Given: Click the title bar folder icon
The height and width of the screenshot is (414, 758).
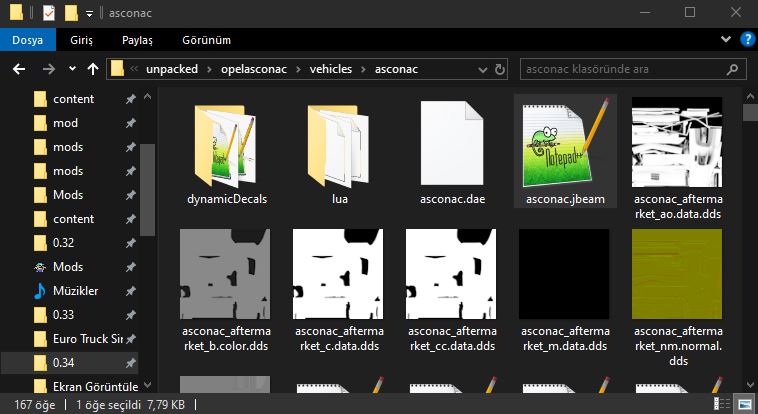Looking at the screenshot, I should click(16, 13).
